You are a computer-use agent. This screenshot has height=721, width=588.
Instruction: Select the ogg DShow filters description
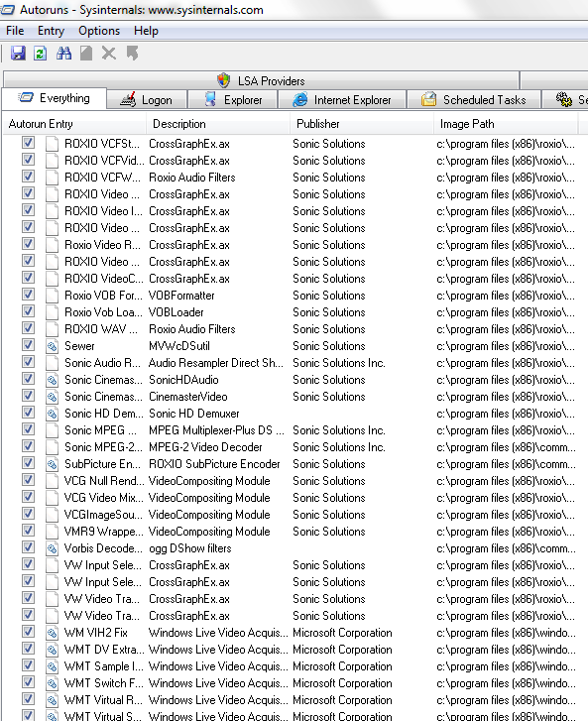point(189,548)
